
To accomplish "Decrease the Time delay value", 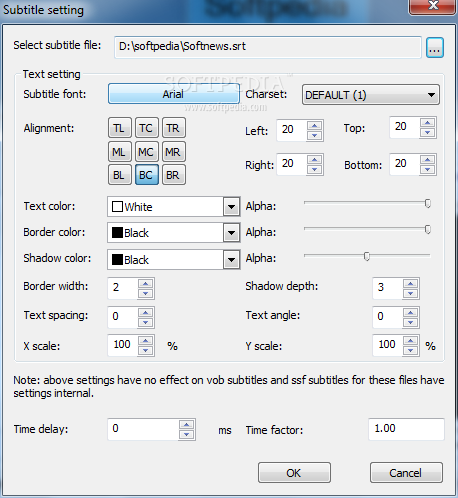I will coord(187,434).
